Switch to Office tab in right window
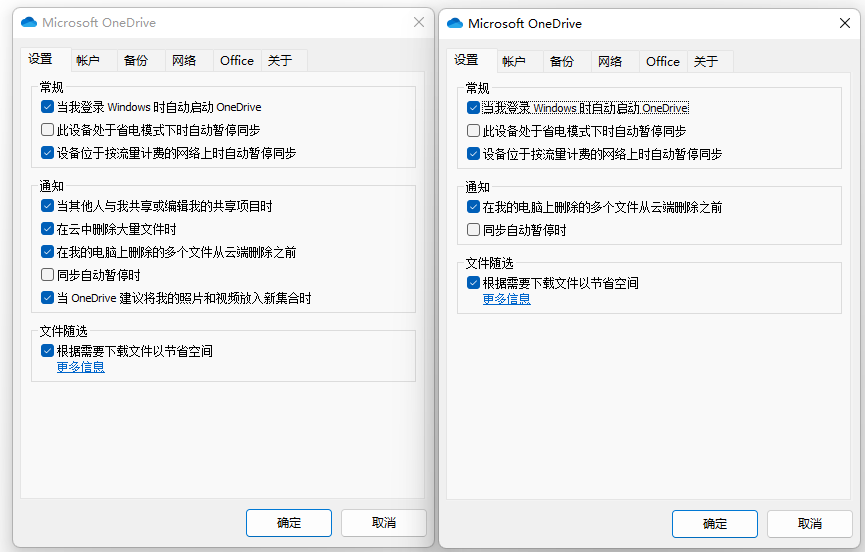The height and width of the screenshot is (552, 865). click(663, 62)
